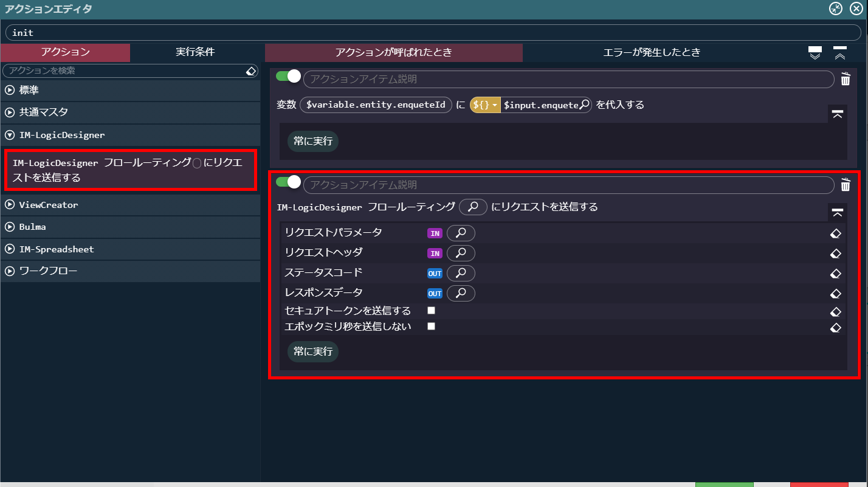Viewport: 868px width, 487px height.
Task: Clear the action search field
Action: (251, 71)
